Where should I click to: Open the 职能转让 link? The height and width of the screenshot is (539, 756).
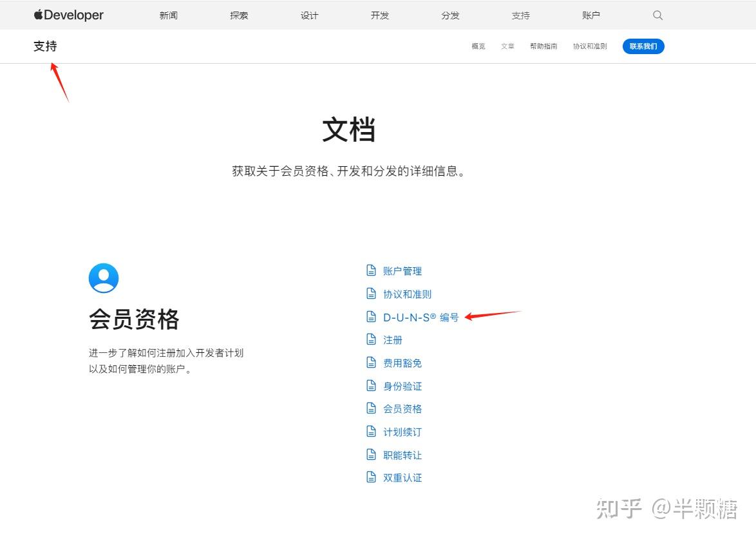point(403,454)
